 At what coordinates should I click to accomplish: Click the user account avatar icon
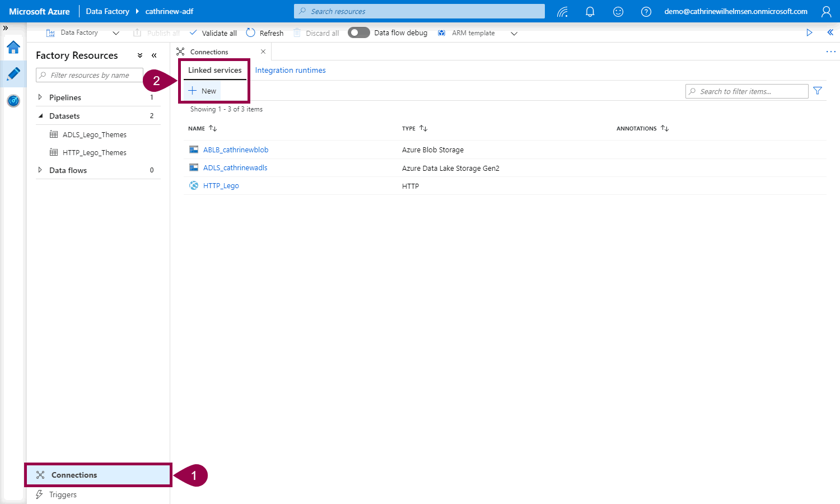(826, 12)
